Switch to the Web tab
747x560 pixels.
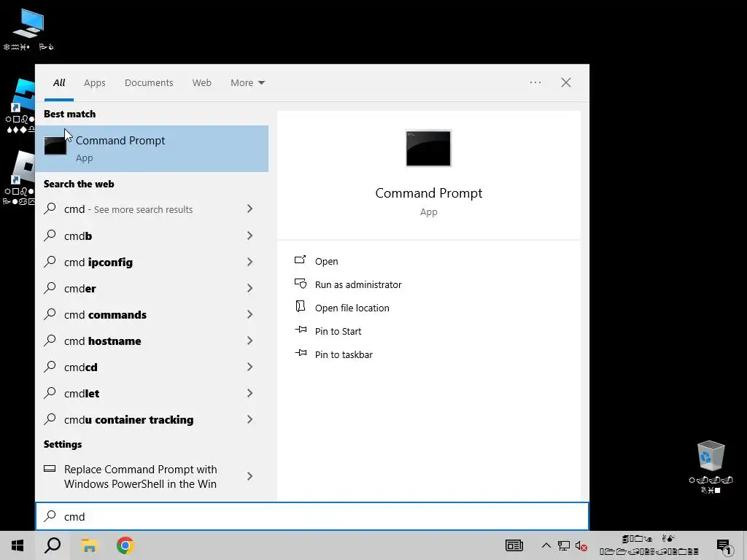pyautogui.click(x=201, y=83)
